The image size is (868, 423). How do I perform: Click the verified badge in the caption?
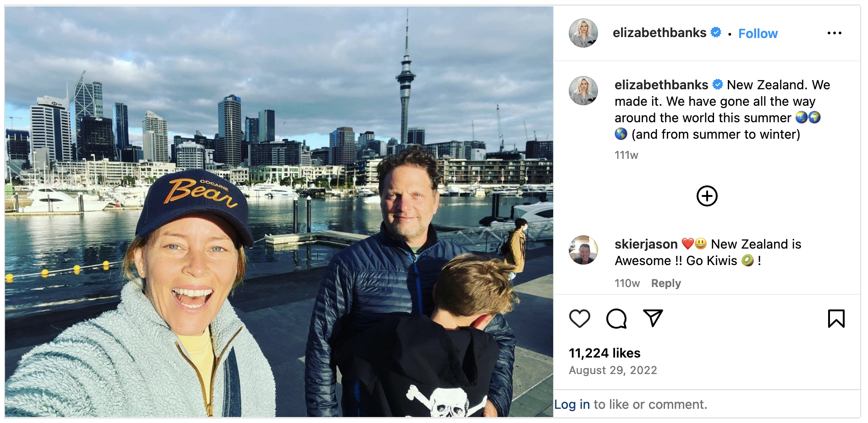pyautogui.click(x=718, y=85)
